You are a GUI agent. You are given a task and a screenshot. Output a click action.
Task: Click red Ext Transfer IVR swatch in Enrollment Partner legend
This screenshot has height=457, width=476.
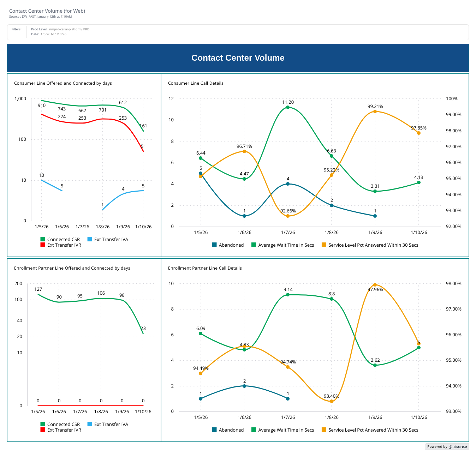pyautogui.click(x=43, y=430)
